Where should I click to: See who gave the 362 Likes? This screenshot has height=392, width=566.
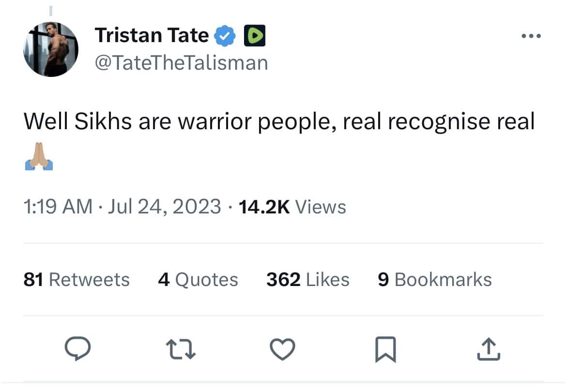point(307,279)
